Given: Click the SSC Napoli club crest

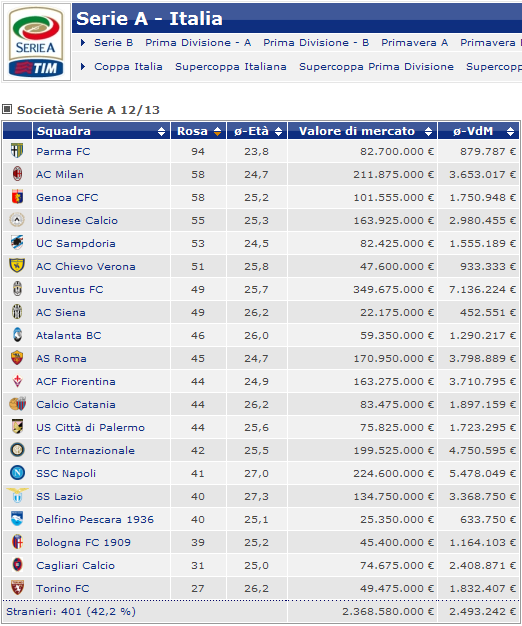Looking at the screenshot, I should tap(17, 473).
